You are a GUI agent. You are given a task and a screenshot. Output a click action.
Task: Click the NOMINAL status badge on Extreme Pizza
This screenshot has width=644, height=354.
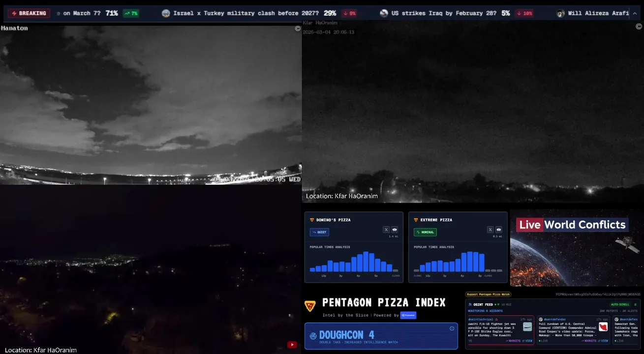(425, 232)
